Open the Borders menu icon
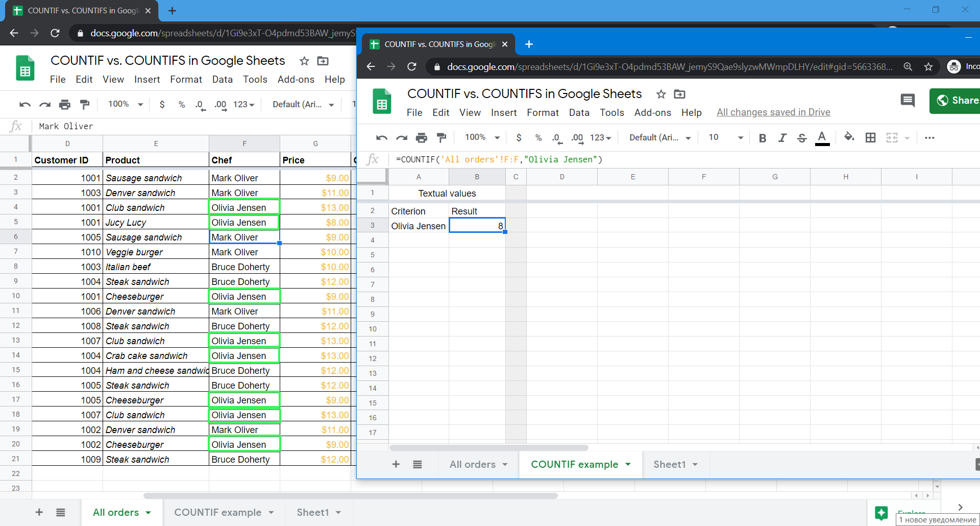Screen dimensions: 980x526 870,137
